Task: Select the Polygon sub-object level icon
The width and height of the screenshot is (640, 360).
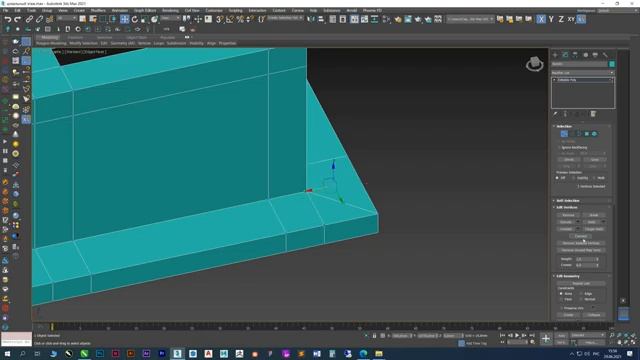Action: 587,134
